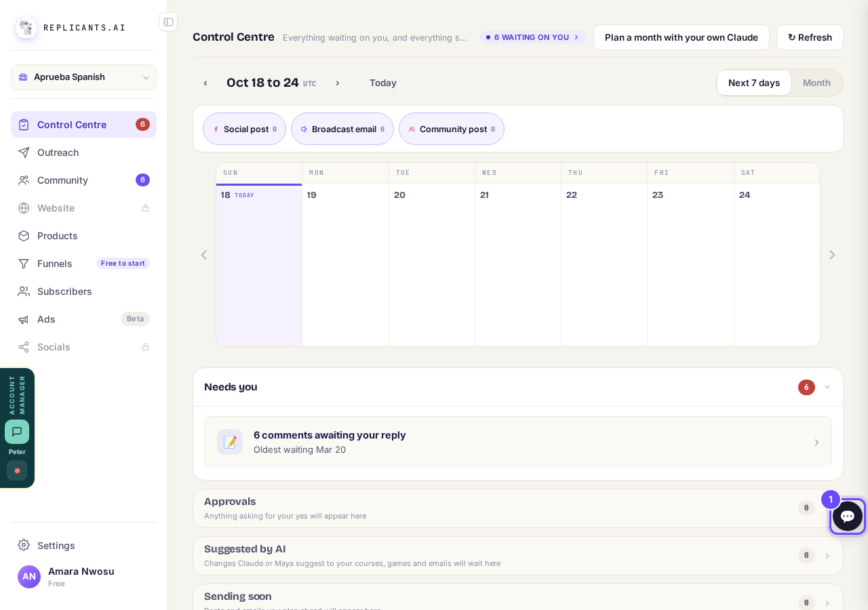The width and height of the screenshot is (868, 610).
Task: Expand the Sending soon section
Action: [x=827, y=603]
